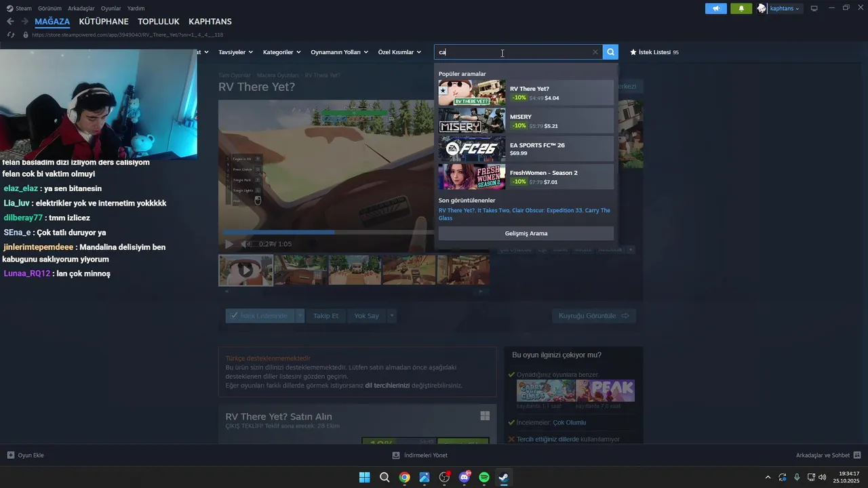
Task: Click the Çok Olumlu reviews link
Action: pyautogui.click(x=570, y=422)
